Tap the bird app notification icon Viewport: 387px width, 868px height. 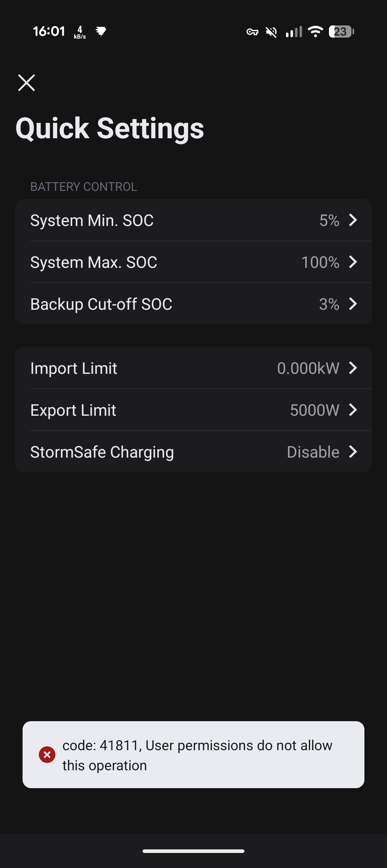(x=101, y=32)
